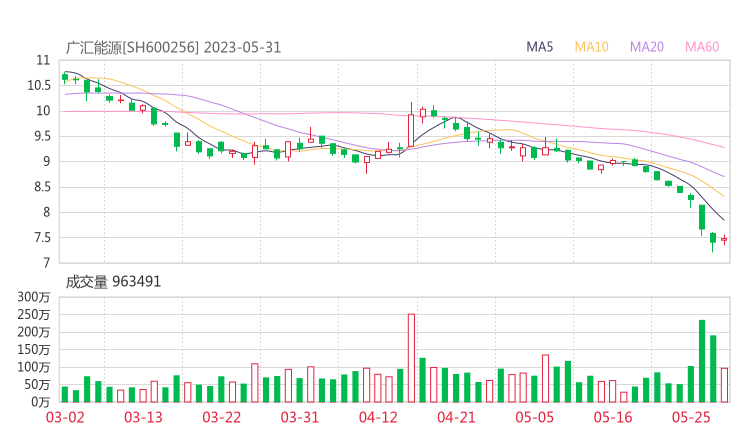The height and width of the screenshot is (440, 740).
Task: Click the final small red candlestick at right edge
Action: tap(724, 240)
